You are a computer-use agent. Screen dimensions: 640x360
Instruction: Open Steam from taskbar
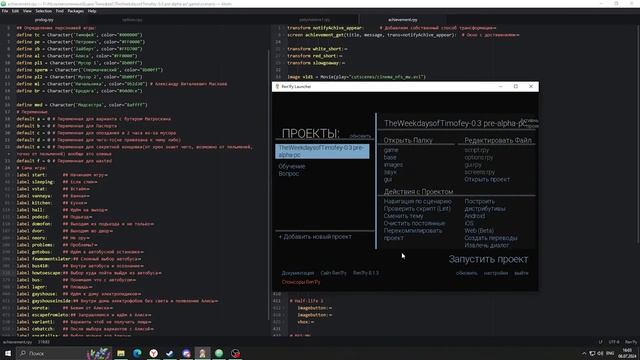tap(170, 353)
